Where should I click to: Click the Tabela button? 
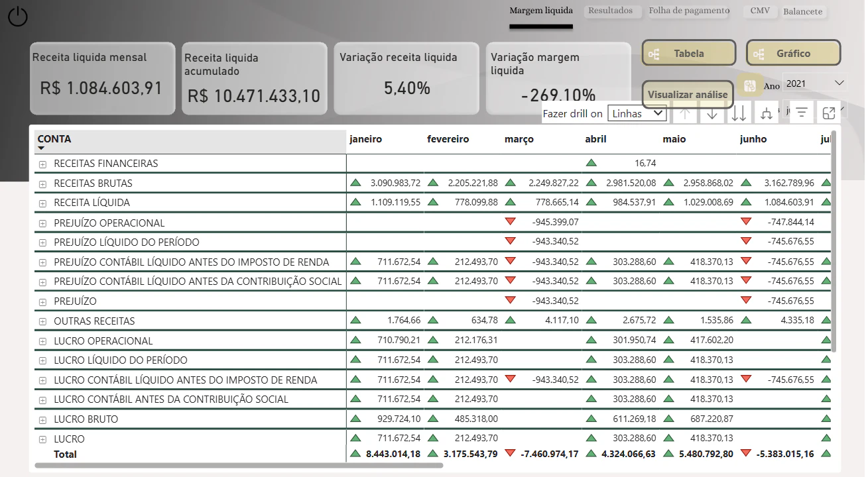689,53
